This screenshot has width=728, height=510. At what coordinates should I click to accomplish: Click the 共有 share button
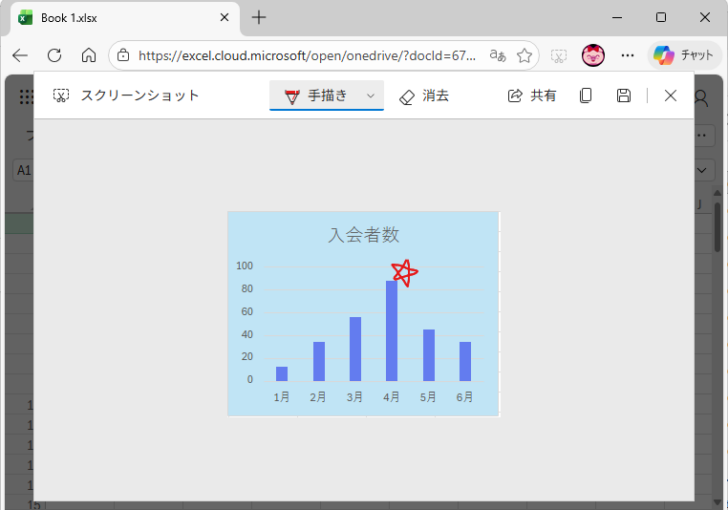532,96
